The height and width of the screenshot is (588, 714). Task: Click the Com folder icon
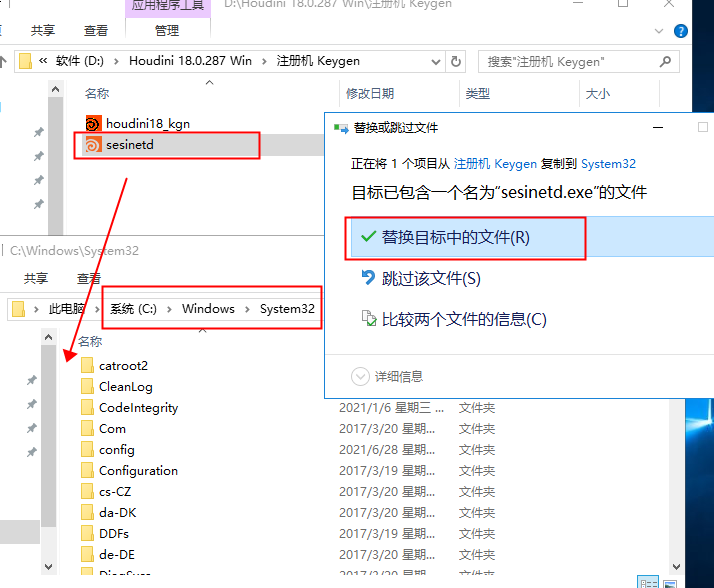(x=87, y=428)
